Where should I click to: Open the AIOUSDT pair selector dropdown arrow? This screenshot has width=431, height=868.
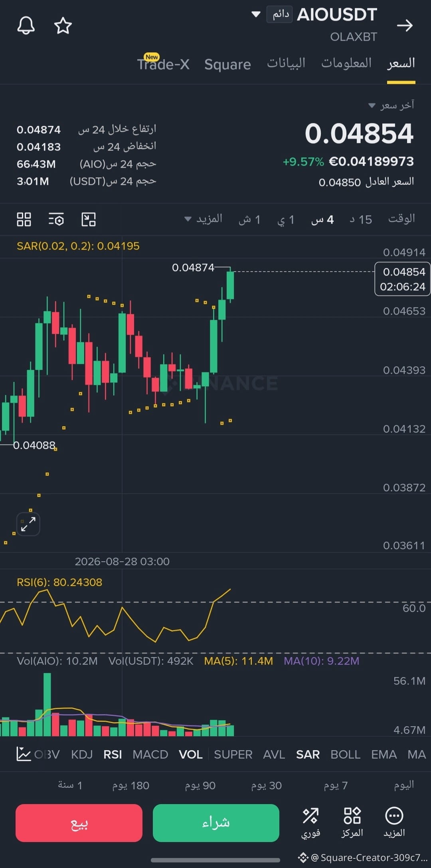[256, 14]
